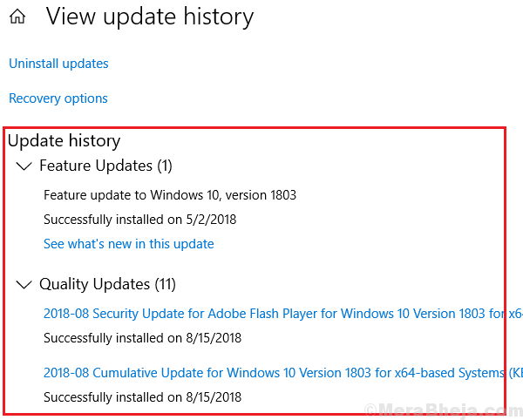523x420 pixels.
Task: Click the View update history page title
Action: pos(150,17)
